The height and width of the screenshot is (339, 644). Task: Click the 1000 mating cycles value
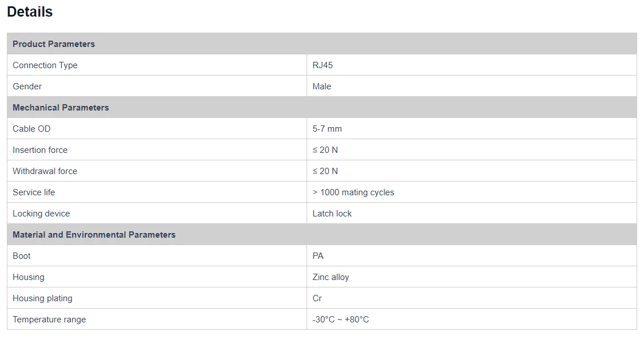point(353,192)
